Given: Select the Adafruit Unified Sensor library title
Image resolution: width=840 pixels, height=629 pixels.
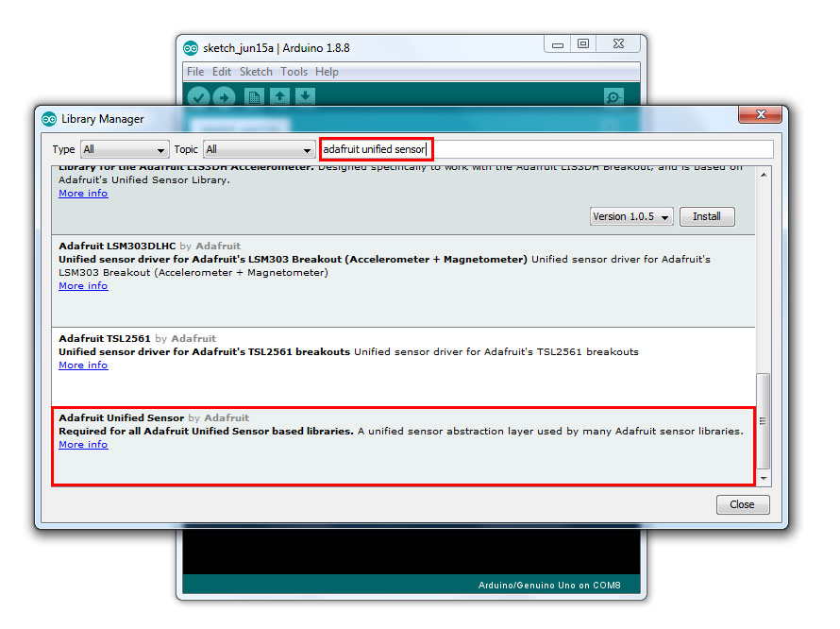Looking at the screenshot, I should click(x=122, y=417).
